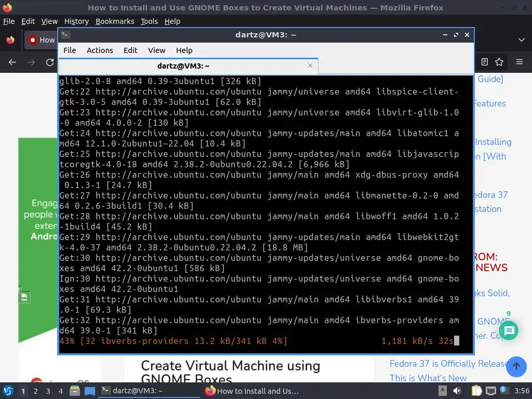Click the show desktop icon in taskbar
Screen dimensions: 532x399
point(90,391)
